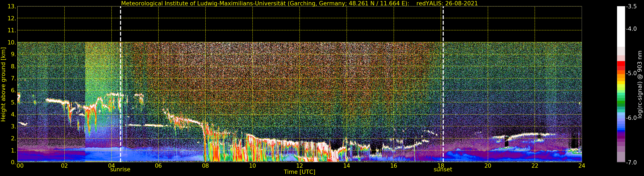This screenshot has width=644, height=176.
Task: Click the '02' time axis tick label
Action: point(64,166)
